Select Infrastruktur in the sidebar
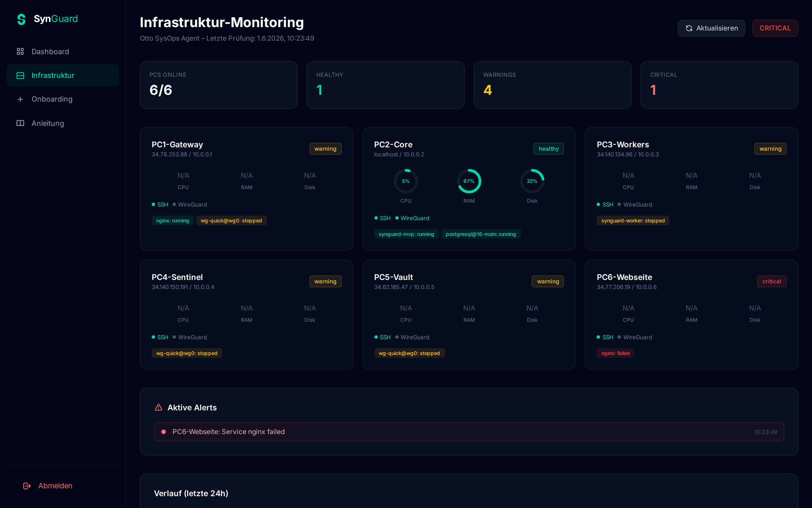The height and width of the screenshot is (508, 812). [x=63, y=75]
